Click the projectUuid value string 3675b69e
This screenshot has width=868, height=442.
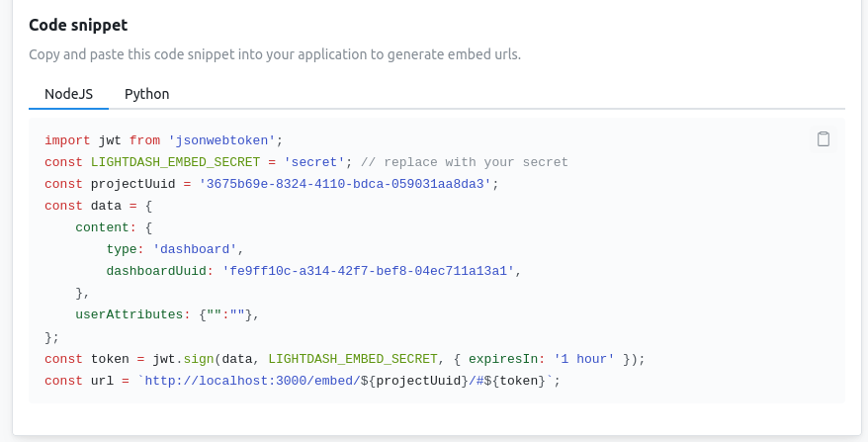tap(345, 184)
